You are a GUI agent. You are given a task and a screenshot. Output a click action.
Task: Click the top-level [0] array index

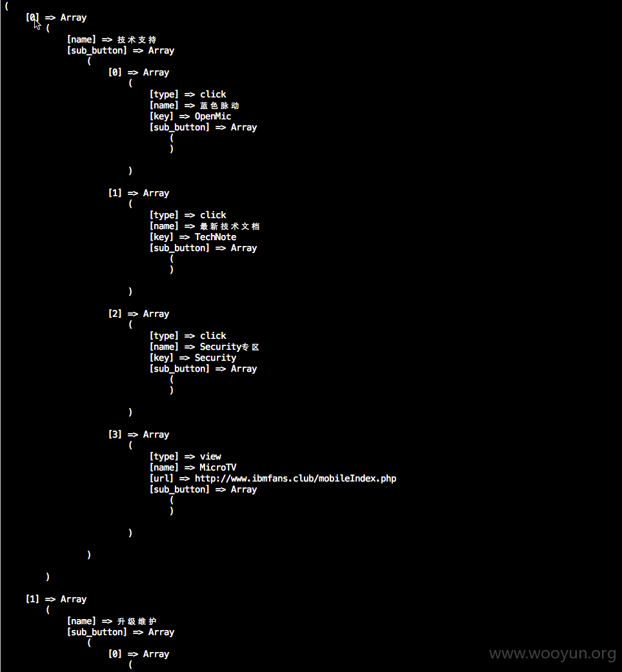pos(32,17)
